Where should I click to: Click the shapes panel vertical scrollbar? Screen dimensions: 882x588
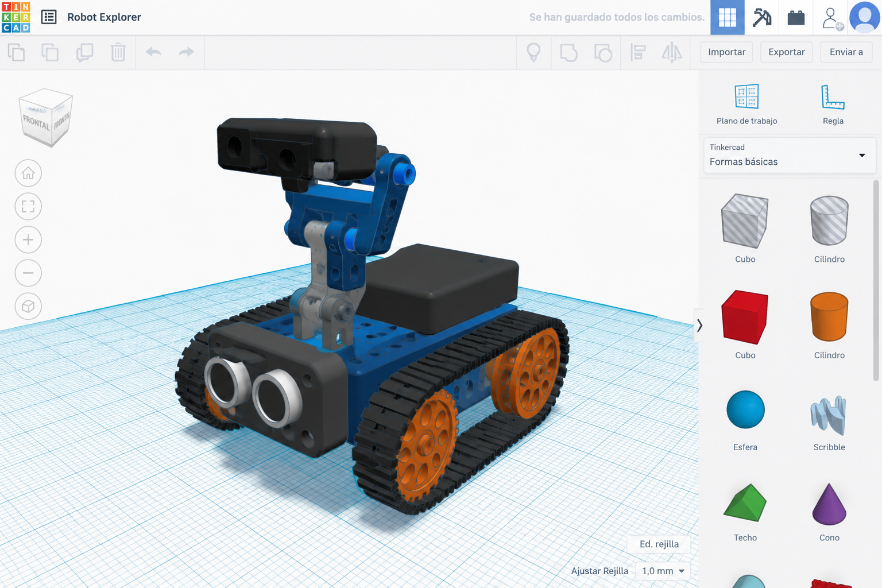876,280
